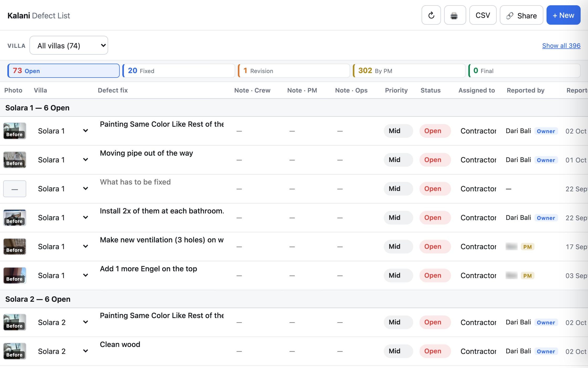588x368 pixels.
Task: Click the Show all 396 link
Action: [561, 46]
